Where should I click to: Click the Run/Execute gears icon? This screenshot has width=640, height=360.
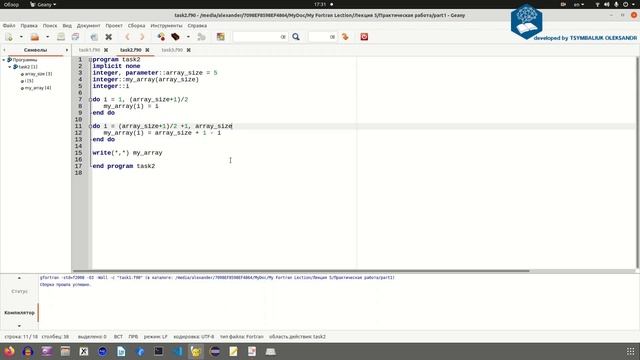pyautogui.click(x=201, y=37)
